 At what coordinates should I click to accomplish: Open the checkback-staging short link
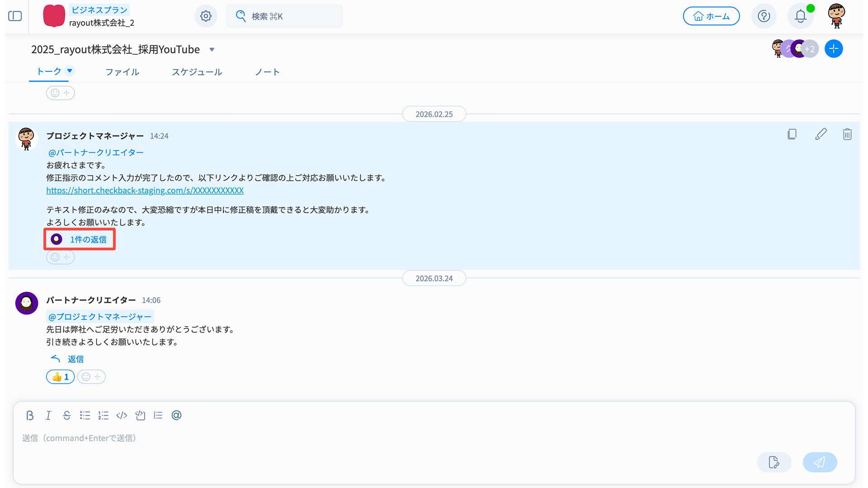[x=145, y=190]
